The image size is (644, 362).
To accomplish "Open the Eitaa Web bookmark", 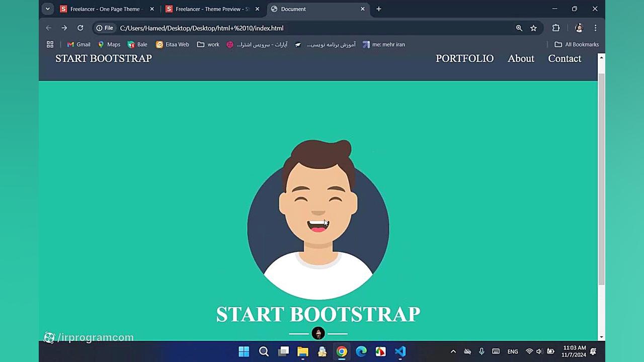I will (x=172, y=44).
